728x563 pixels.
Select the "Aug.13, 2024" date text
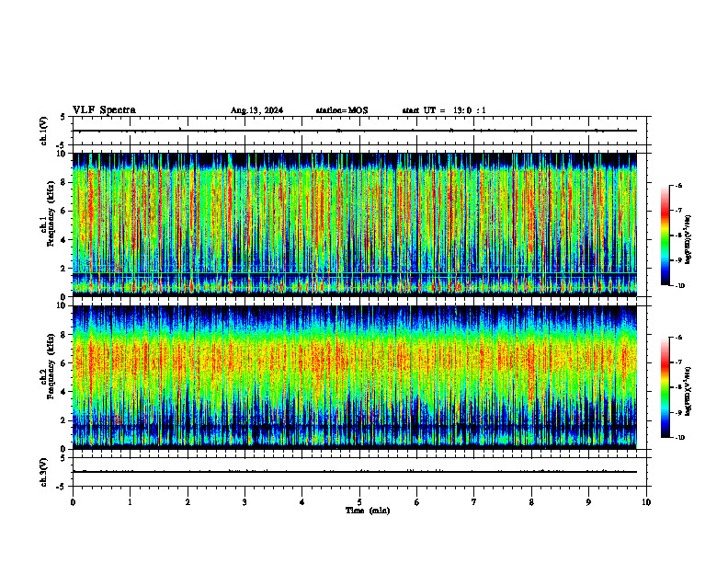click(256, 110)
